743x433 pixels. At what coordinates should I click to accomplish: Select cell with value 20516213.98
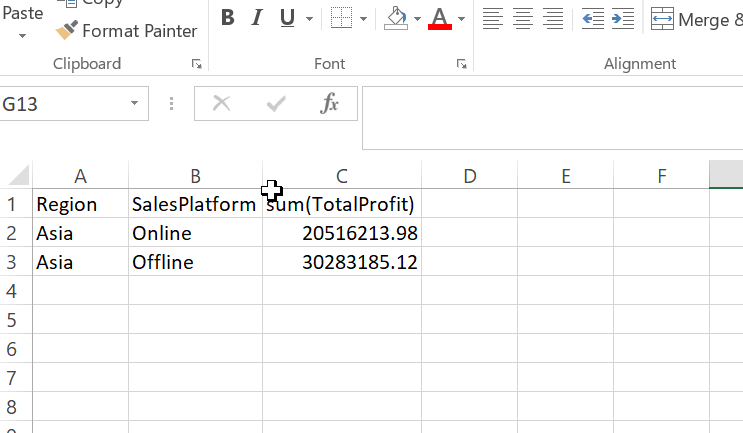tap(342, 233)
